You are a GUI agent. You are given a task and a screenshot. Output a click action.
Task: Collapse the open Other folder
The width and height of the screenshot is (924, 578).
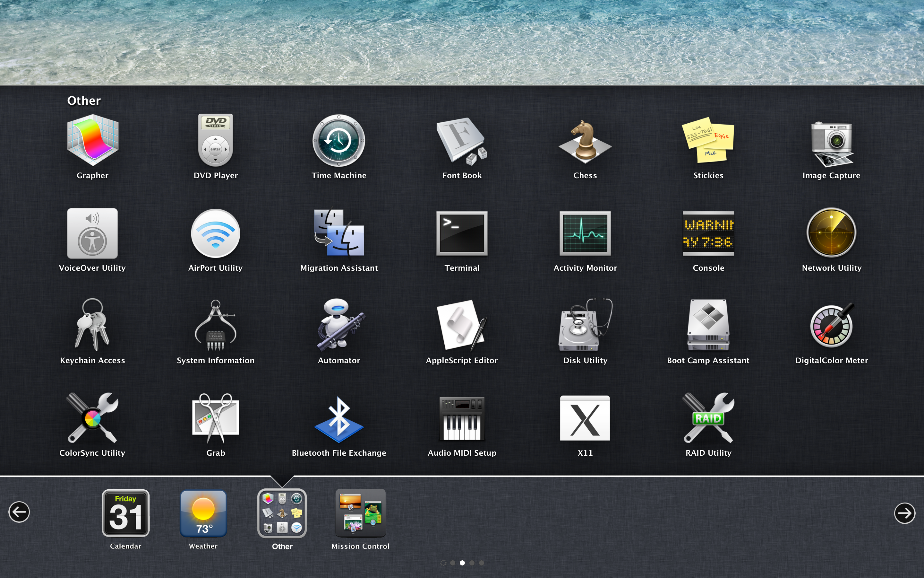point(282,513)
